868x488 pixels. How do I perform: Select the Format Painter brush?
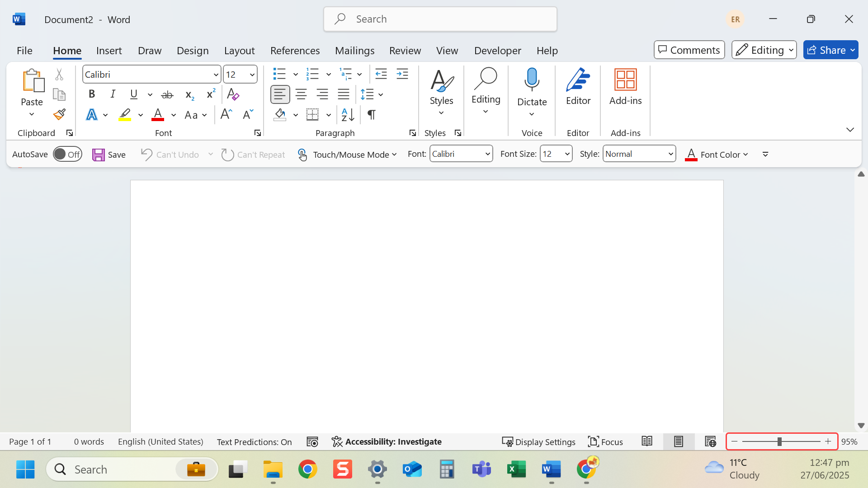[59, 114]
